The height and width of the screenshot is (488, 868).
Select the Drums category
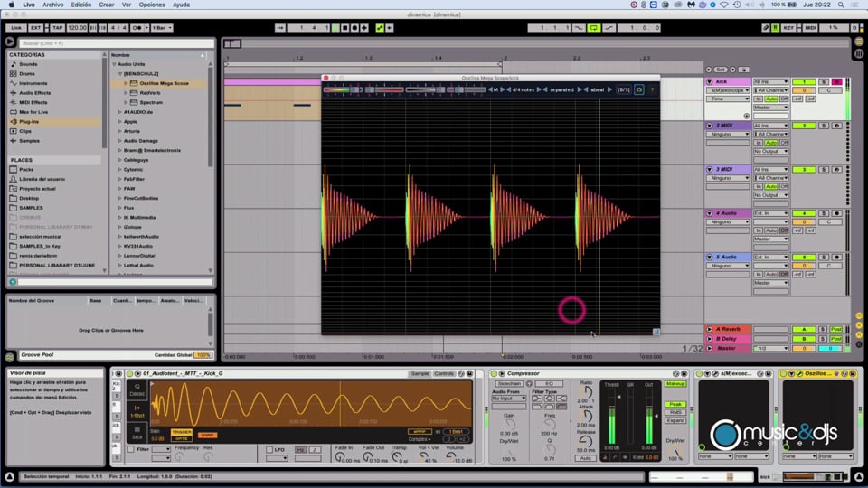pos(27,73)
